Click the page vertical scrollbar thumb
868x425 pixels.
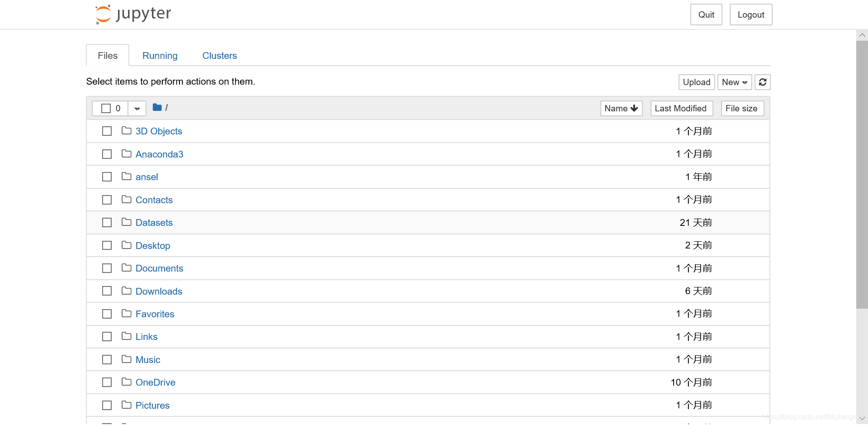[x=862, y=175]
